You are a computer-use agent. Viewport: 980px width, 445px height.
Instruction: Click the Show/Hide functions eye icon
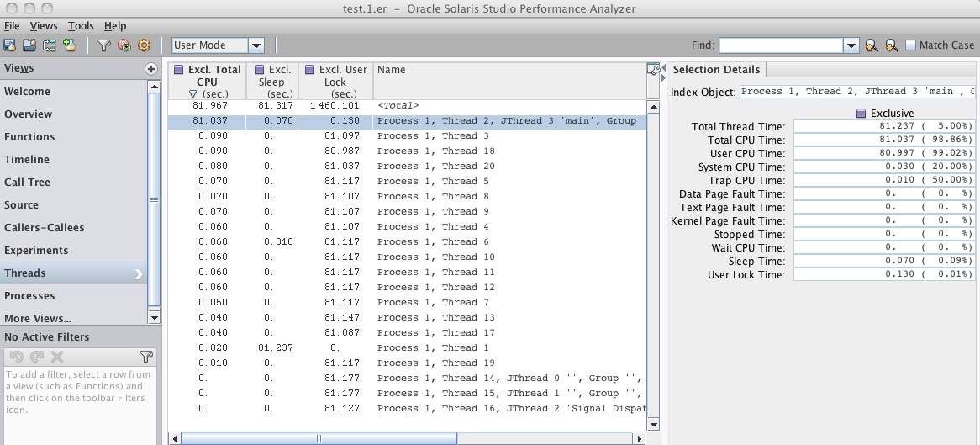tap(124, 45)
